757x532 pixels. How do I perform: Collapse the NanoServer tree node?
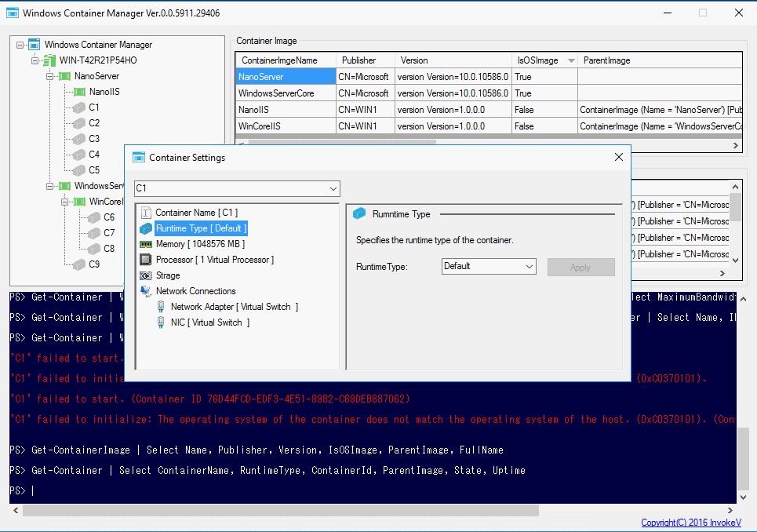pos(49,76)
